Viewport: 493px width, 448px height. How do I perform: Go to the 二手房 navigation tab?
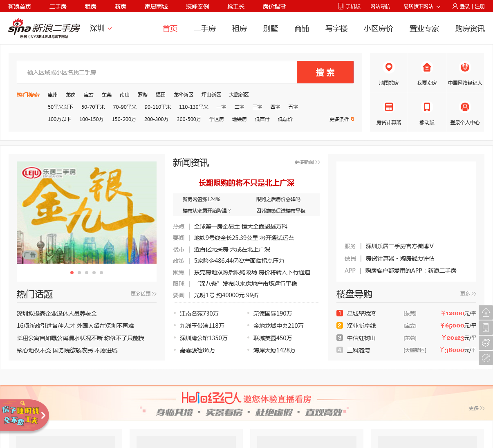204,29
